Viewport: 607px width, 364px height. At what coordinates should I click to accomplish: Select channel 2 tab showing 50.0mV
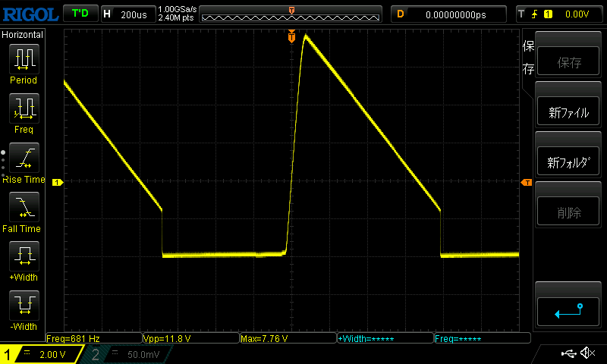coord(127,354)
